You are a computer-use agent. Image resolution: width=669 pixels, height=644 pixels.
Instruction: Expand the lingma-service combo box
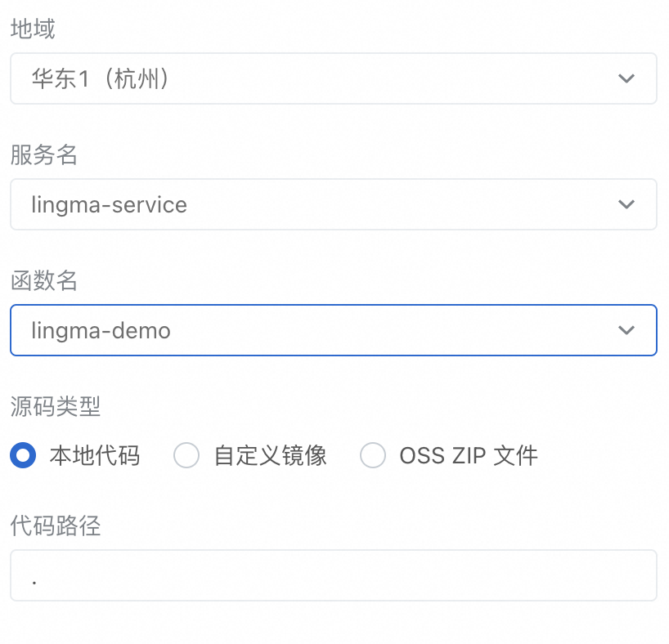tap(327, 204)
